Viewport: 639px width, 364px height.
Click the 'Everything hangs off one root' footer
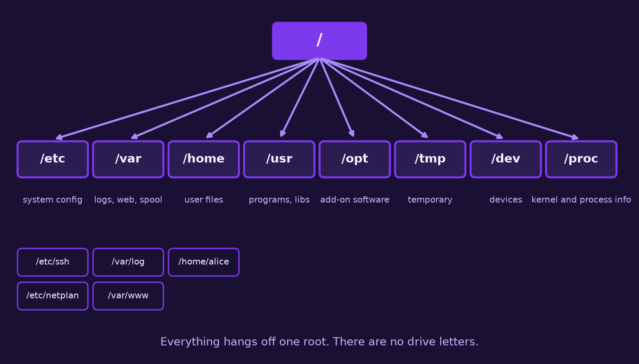[319, 342]
